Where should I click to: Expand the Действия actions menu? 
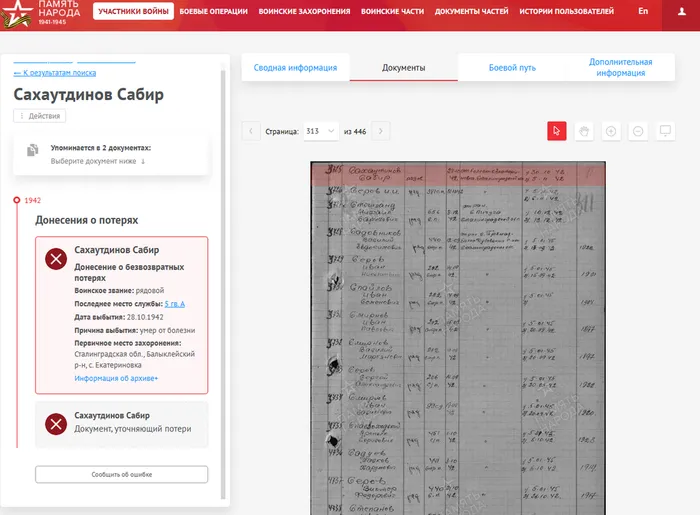pyautogui.click(x=40, y=116)
